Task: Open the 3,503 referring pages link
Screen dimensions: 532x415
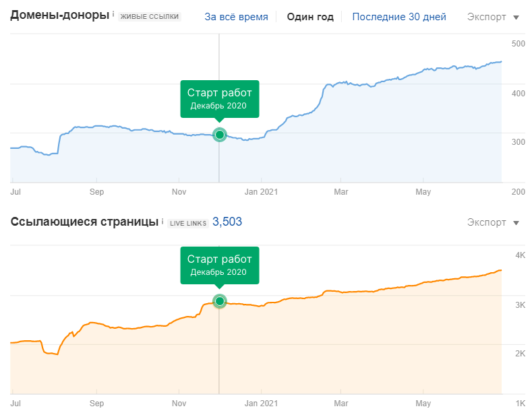Action: [x=227, y=222]
